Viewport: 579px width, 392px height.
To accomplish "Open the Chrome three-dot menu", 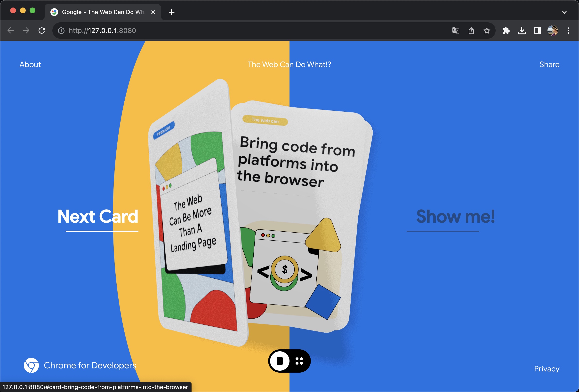I will click(x=568, y=31).
